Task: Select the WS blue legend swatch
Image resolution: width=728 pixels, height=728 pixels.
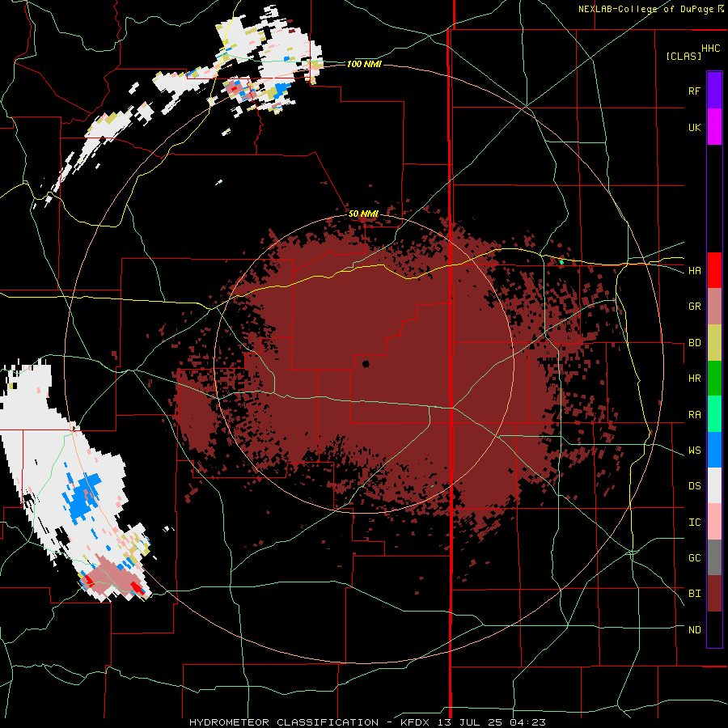Action: [714, 450]
